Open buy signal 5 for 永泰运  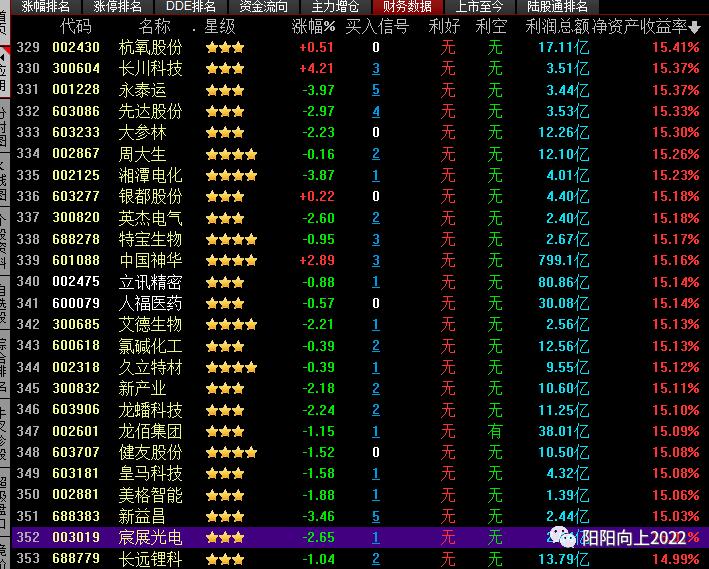(376, 90)
